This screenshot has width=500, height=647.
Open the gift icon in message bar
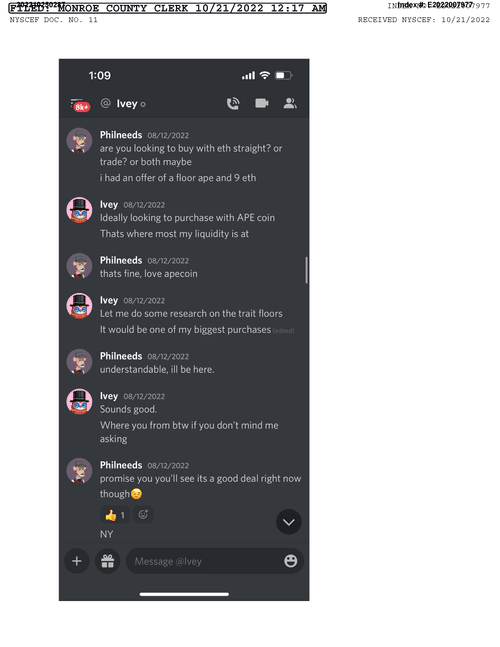(108, 561)
